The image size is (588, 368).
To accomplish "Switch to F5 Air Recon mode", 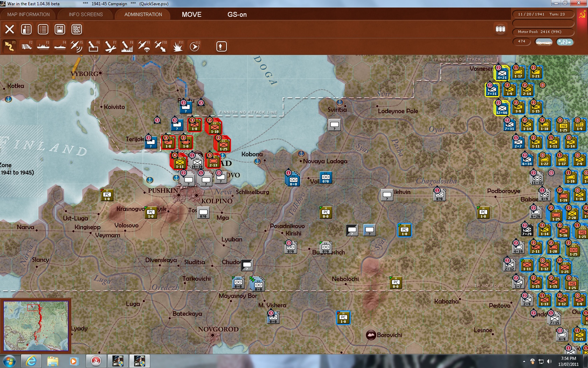I will click(x=77, y=46).
